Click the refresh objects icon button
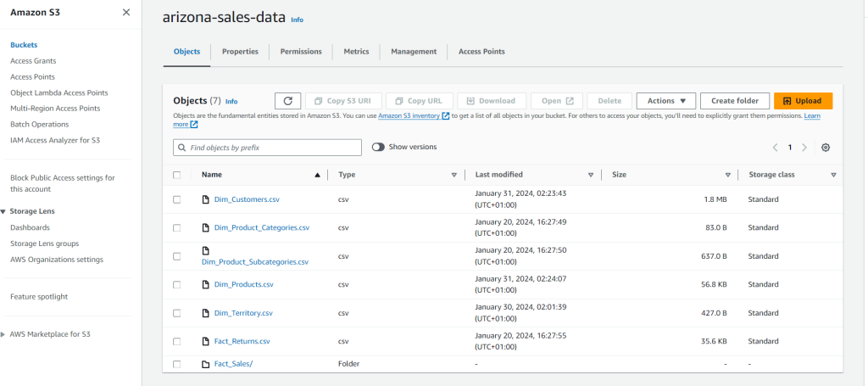The width and height of the screenshot is (868, 386). point(287,101)
